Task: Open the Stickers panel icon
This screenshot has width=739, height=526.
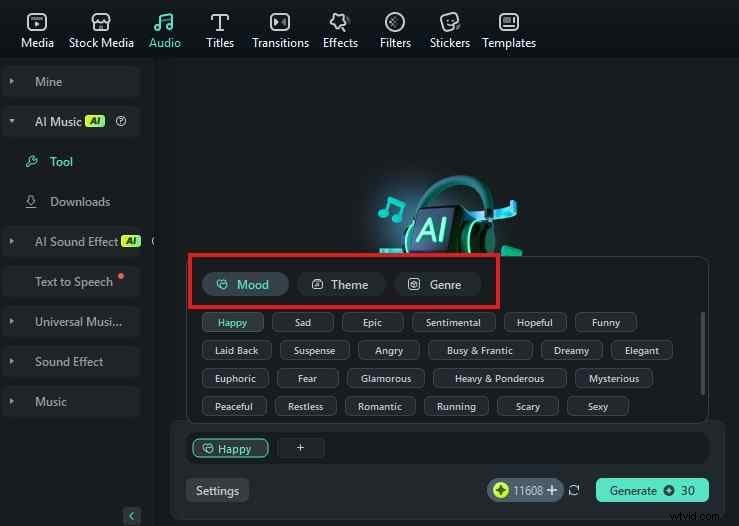Action: tap(450, 22)
